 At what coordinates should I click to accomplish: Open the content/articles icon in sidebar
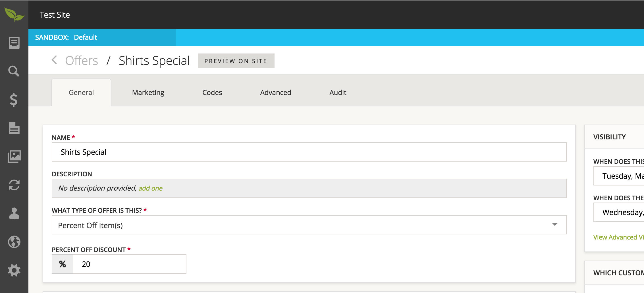click(x=14, y=43)
